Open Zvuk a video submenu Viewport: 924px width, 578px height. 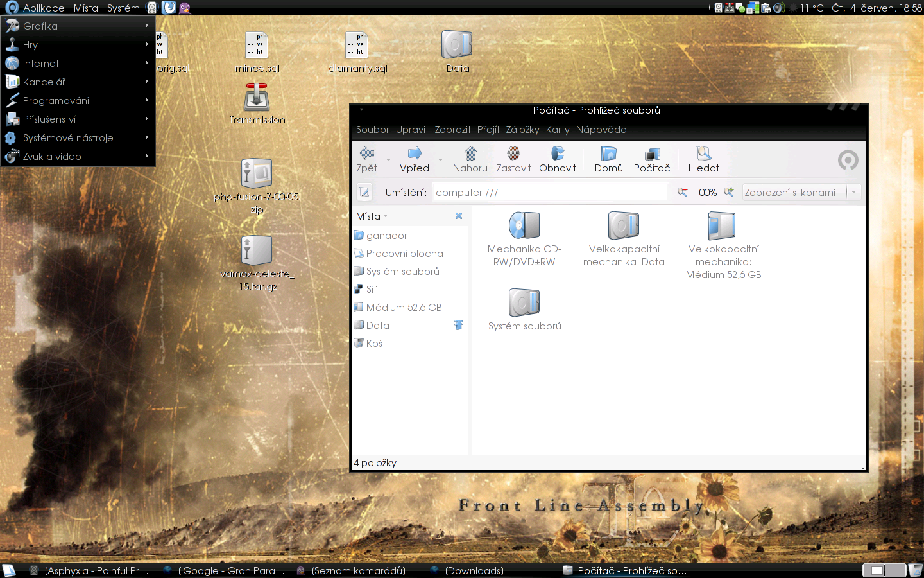pos(78,157)
